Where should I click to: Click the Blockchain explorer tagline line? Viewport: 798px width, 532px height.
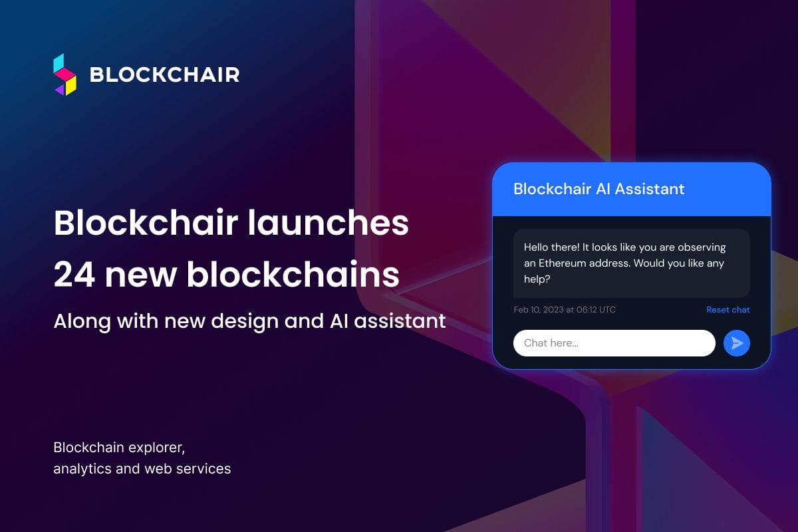[119, 447]
